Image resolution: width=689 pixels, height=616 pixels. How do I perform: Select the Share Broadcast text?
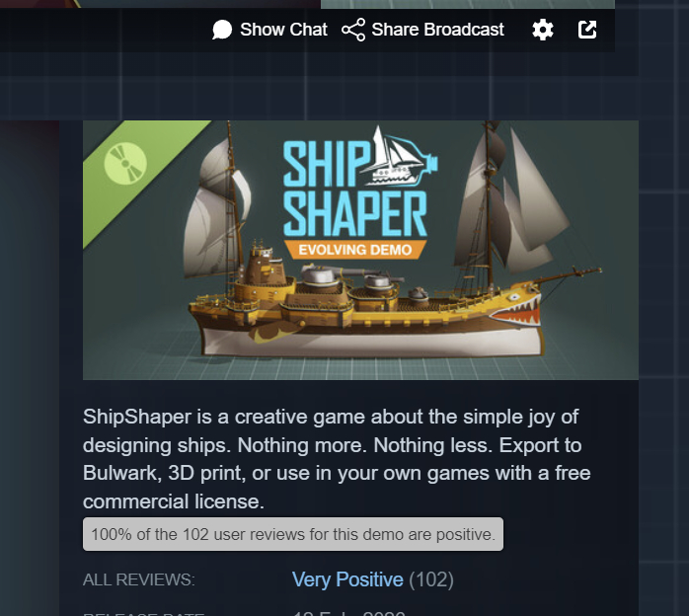pos(437,30)
